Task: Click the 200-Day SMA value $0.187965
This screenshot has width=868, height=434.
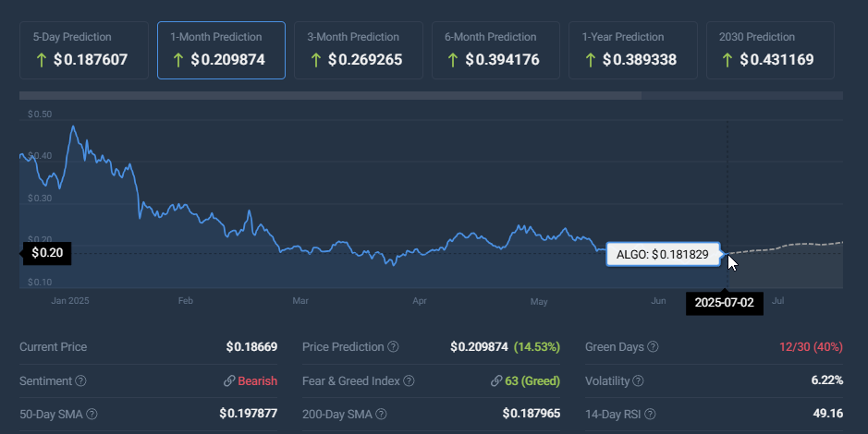Action: click(x=532, y=414)
